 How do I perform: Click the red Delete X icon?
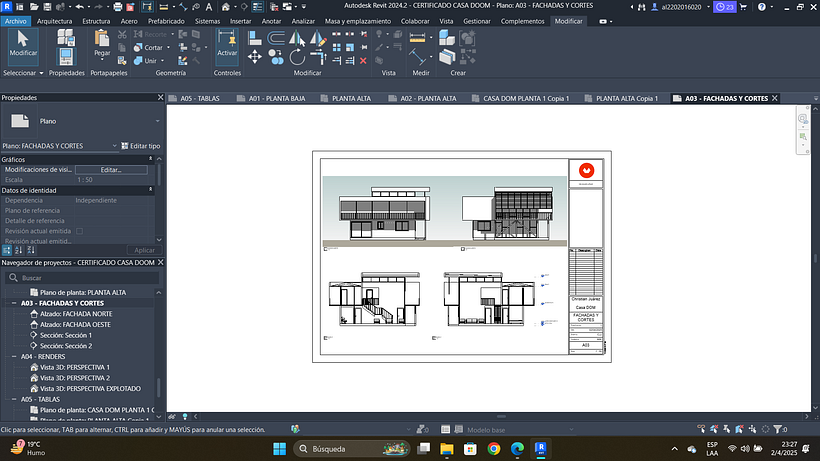click(x=363, y=61)
